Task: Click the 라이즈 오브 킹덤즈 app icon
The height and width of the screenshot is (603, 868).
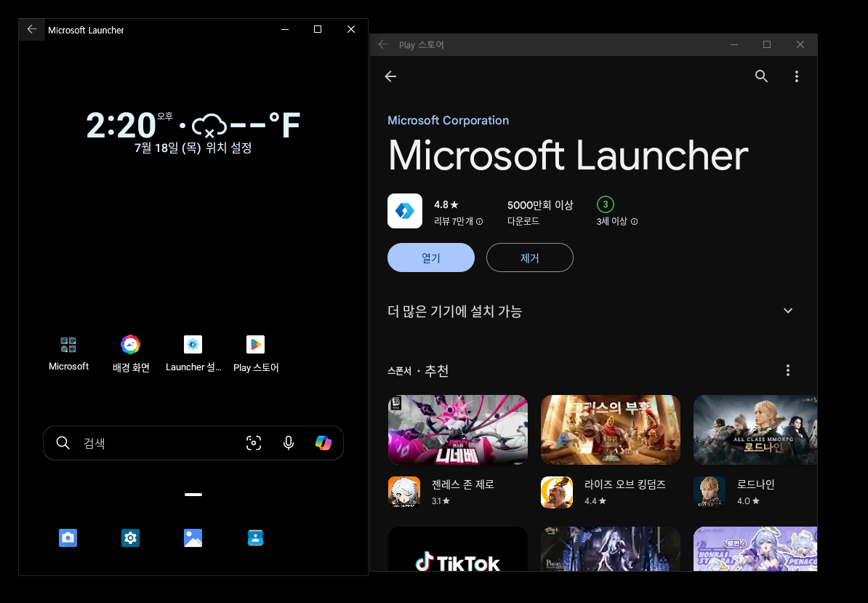Action: (x=557, y=492)
